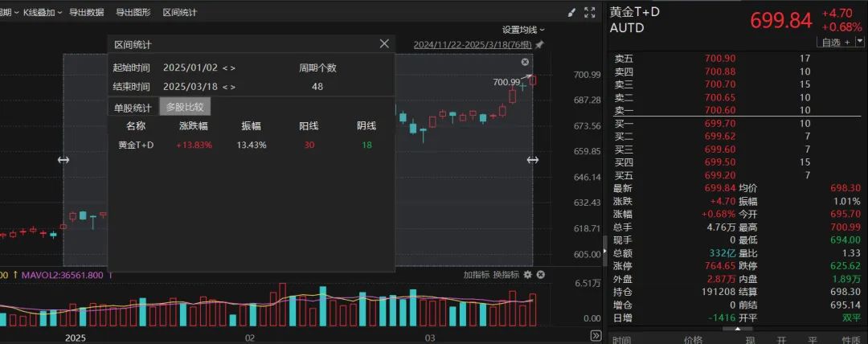Click the 导出图形 button
Image resolution: width=868 pixels, height=344 pixels.
[133, 12]
